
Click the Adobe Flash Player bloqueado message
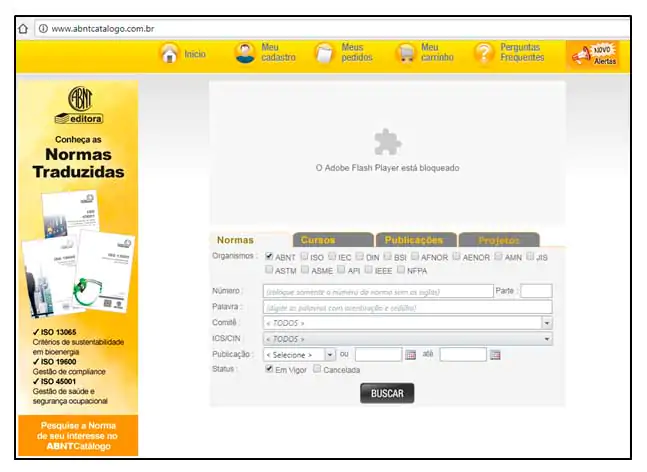tap(387, 168)
